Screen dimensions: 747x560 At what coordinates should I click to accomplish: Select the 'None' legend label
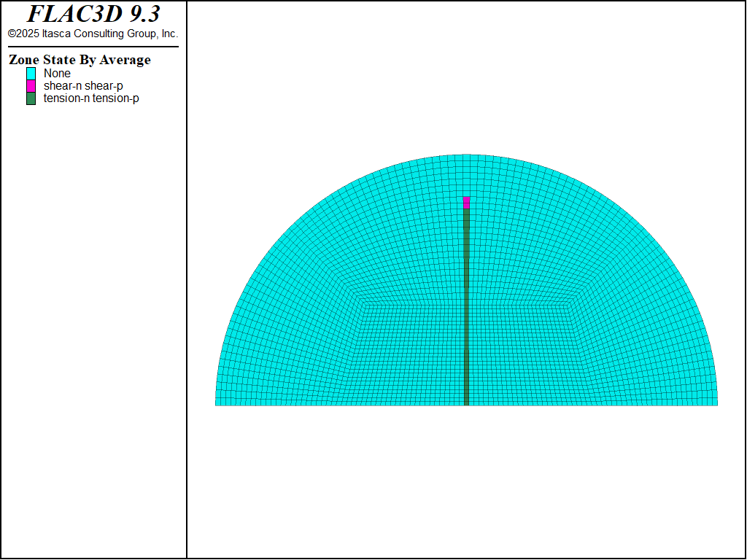pyautogui.click(x=57, y=74)
